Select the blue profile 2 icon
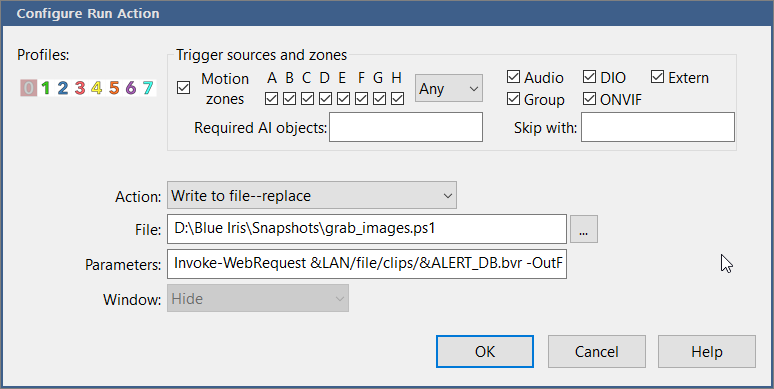 coord(63,88)
